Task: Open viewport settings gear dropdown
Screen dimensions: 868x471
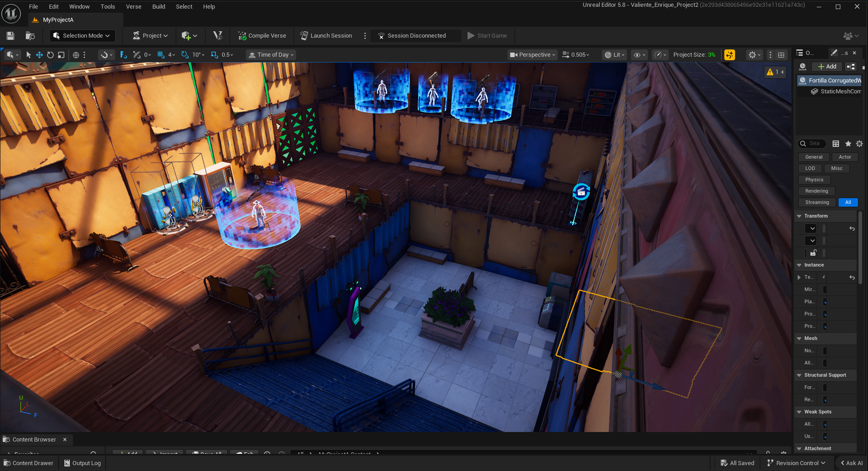Action: pyautogui.click(x=754, y=55)
